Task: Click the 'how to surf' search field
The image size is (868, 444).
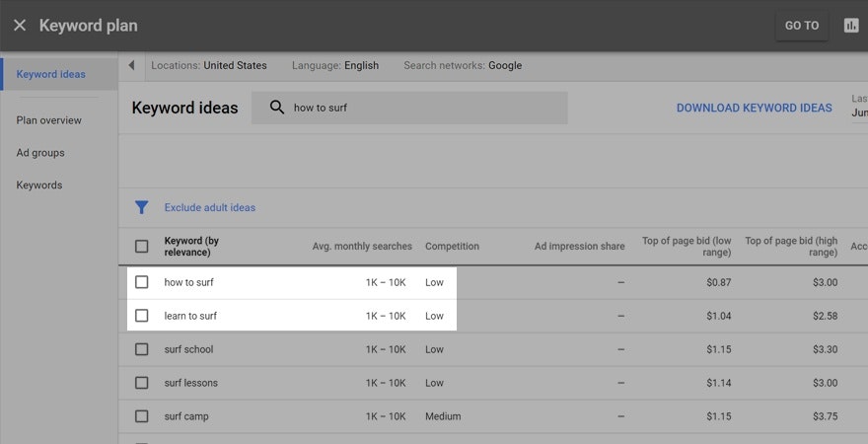Action: (x=409, y=108)
